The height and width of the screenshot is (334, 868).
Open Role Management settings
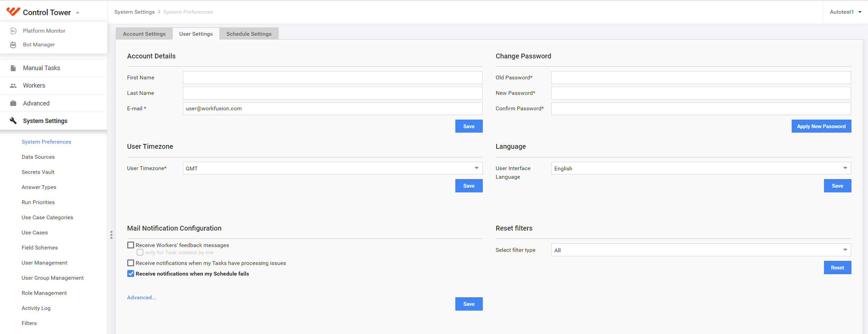point(44,293)
